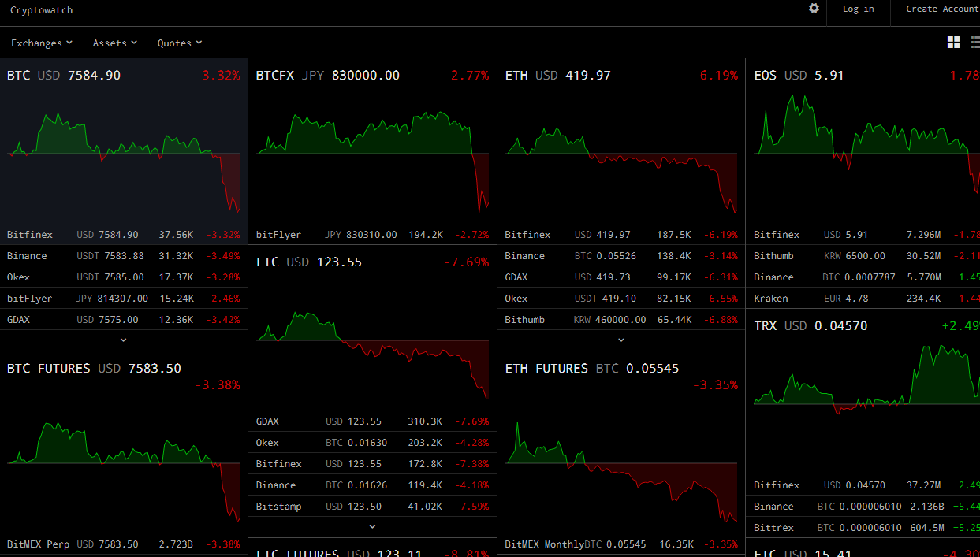
Task: Select Binance BTC 0.05526 row
Action: pos(621,256)
